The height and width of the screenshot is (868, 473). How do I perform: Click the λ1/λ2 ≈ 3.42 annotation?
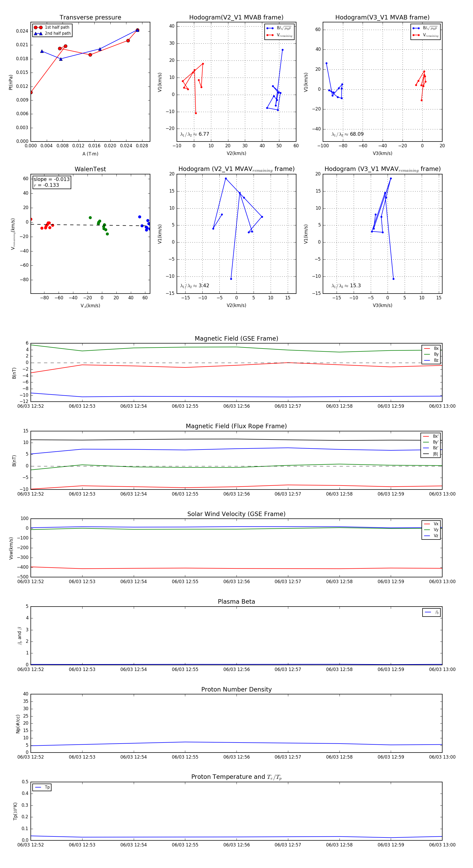coord(194,286)
